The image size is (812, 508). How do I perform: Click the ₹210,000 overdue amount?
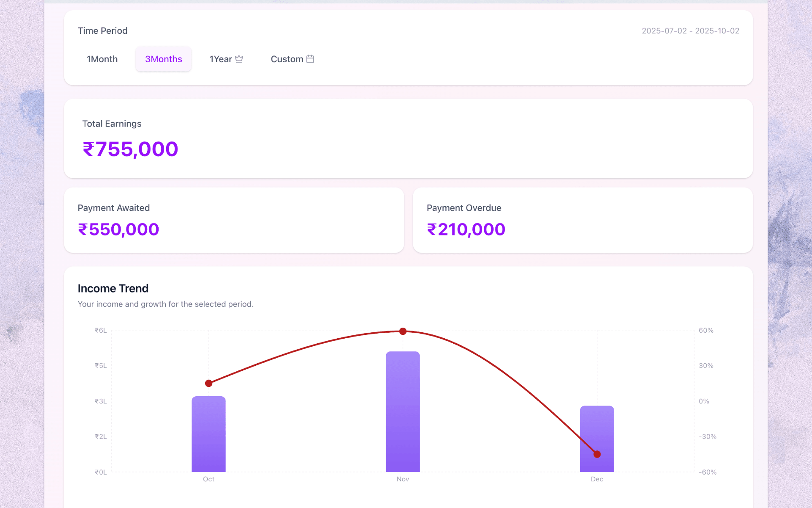click(x=466, y=229)
